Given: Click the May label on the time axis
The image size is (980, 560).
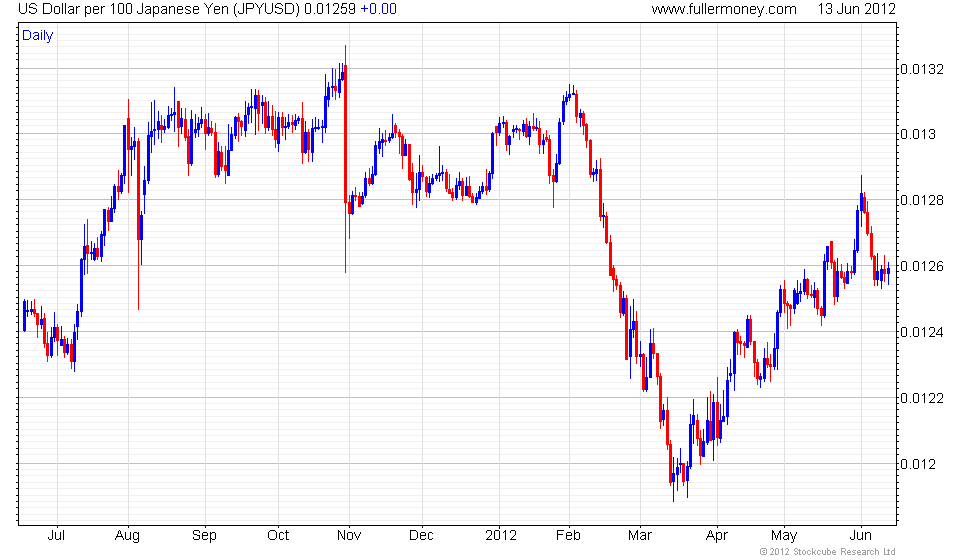Looking at the screenshot, I should tap(784, 536).
